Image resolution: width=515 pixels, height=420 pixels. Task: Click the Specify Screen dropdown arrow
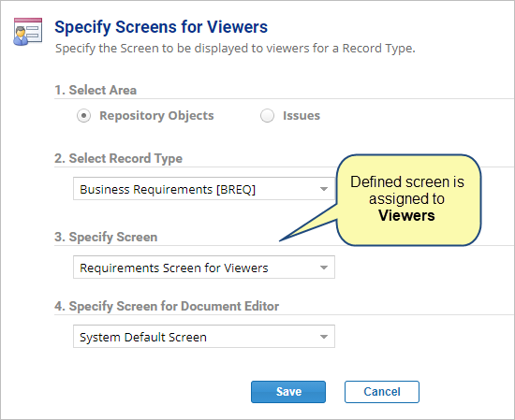(x=324, y=268)
